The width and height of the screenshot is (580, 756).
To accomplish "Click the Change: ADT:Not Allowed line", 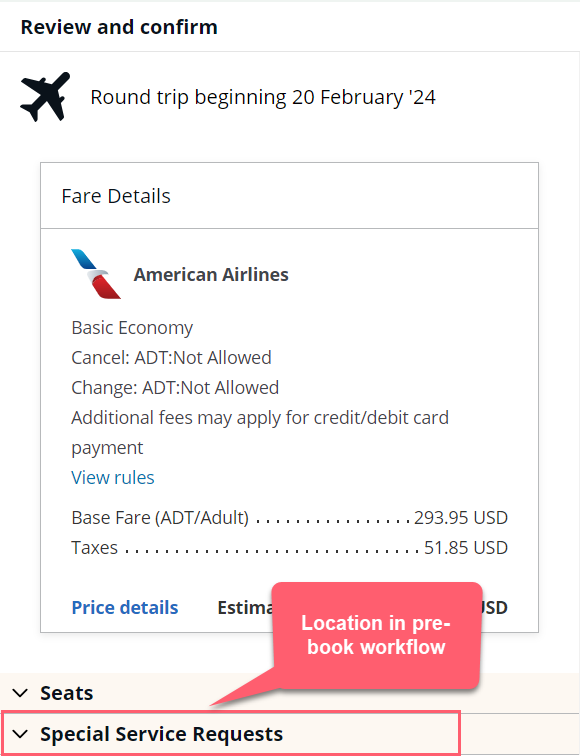I will pos(175,388).
